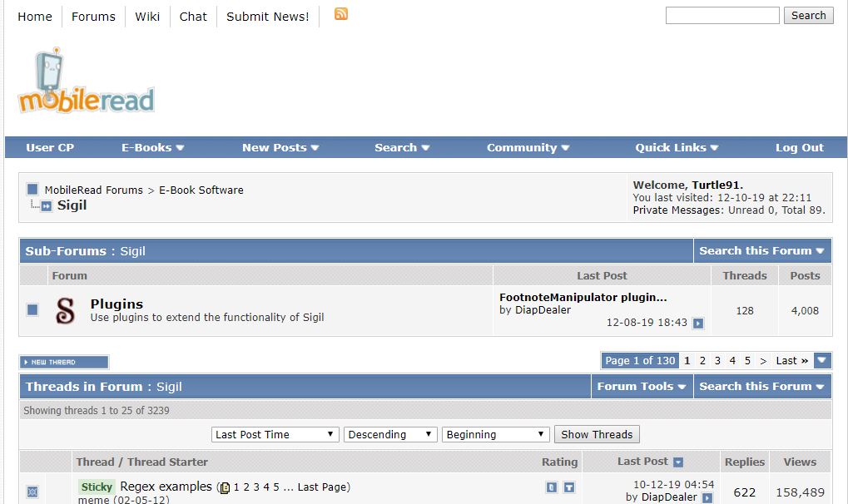Expand the Community dropdown menu
Screen dimensions: 848x504
pos(528,148)
